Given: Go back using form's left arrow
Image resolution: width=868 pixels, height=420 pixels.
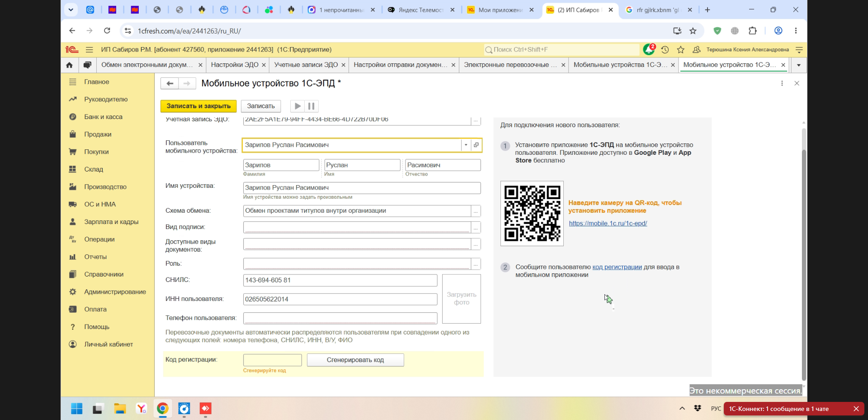Looking at the screenshot, I should pos(170,83).
